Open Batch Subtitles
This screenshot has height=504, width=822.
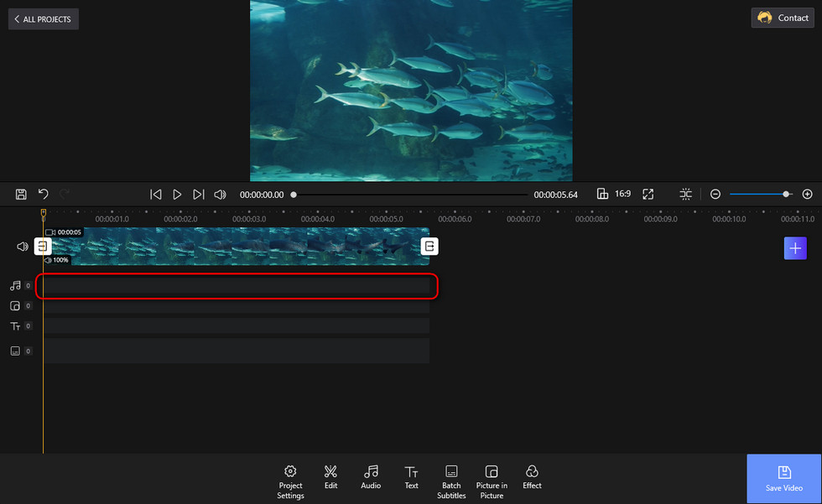(451, 482)
